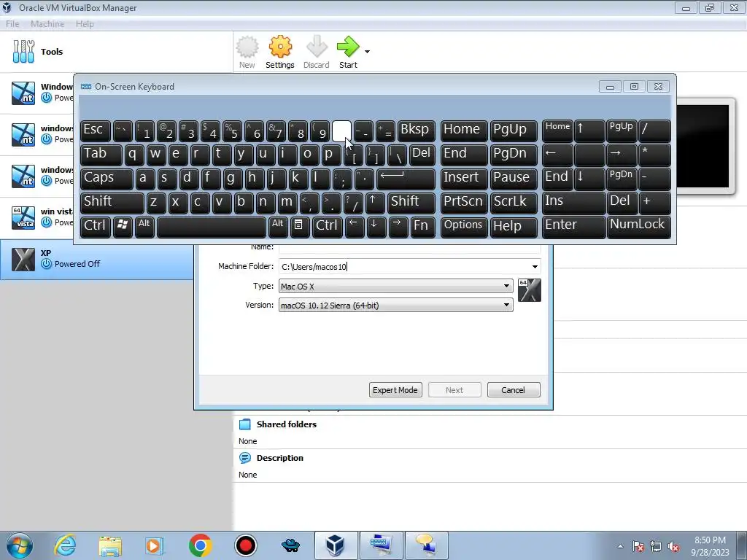Toggle the left Ctrl key on keyboard
Screen dimensions: 747x560
[96, 227]
